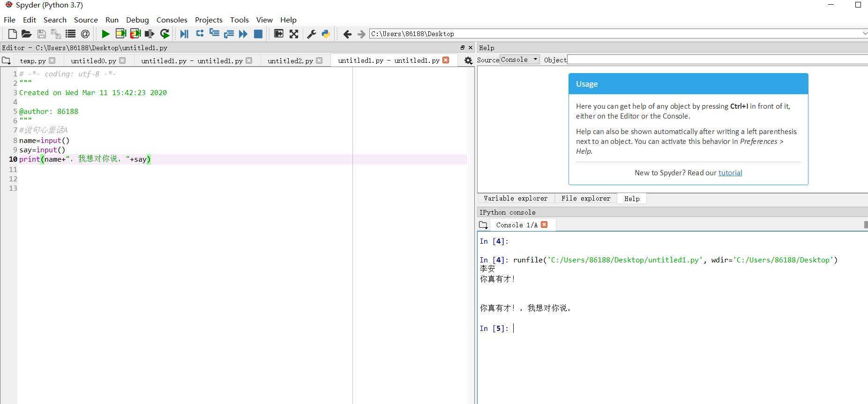Browse console tabs icon beside Console 1/A
This screenshot has height=404, width=868.
483,225
